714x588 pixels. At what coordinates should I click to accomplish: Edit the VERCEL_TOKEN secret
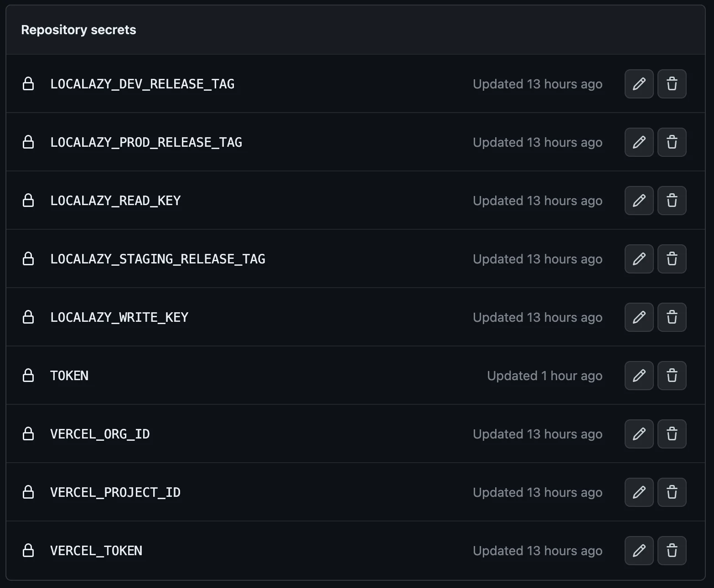[x=639, y=551]
